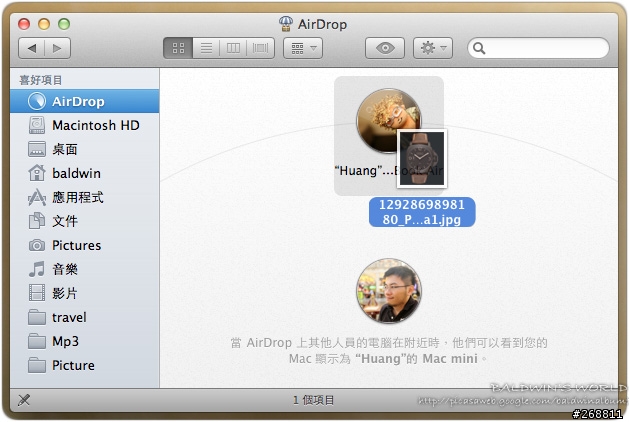Go forward with the right arrow button
629x422 pixels.
click(x=57, y=49)
